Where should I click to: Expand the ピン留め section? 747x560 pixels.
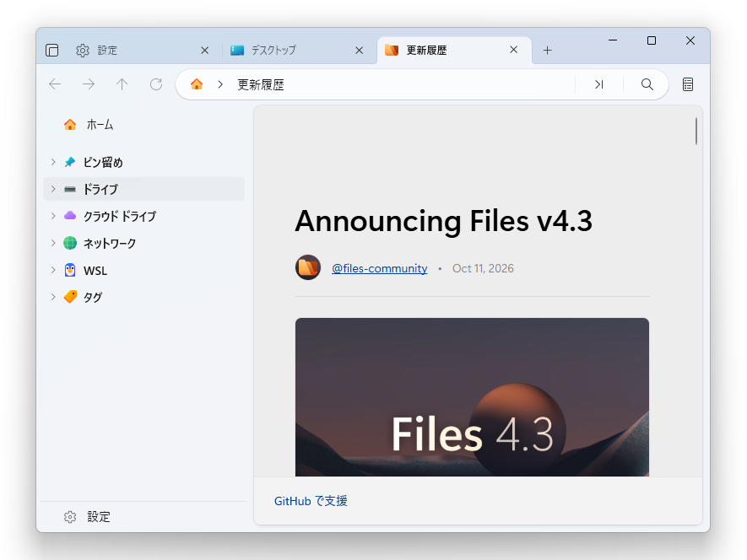53,163
